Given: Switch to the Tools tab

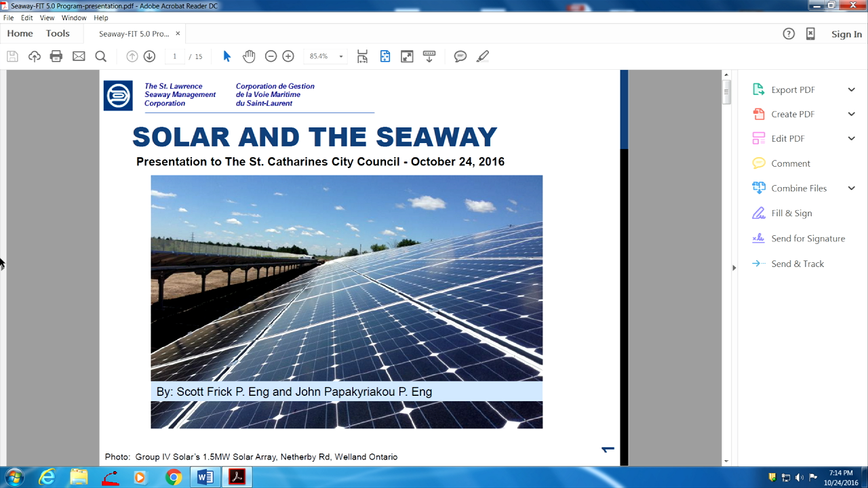Looking at the screenshot, I should tap(58, 33).
